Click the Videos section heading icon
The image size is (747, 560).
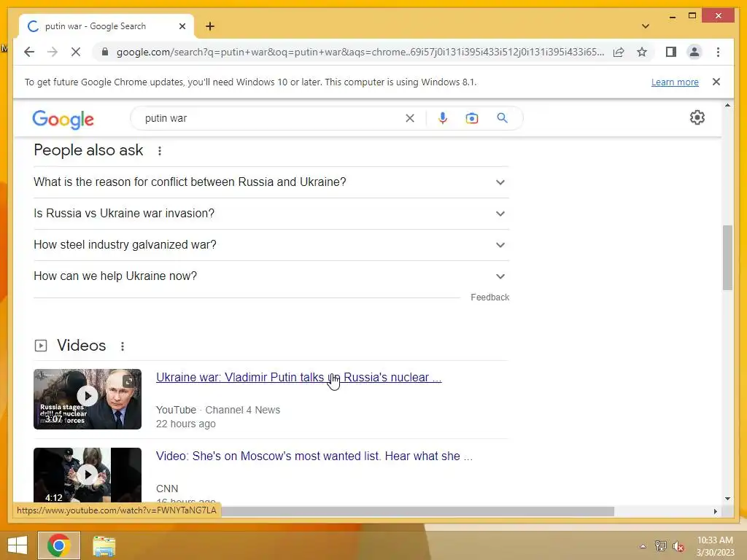coord(41,346)
